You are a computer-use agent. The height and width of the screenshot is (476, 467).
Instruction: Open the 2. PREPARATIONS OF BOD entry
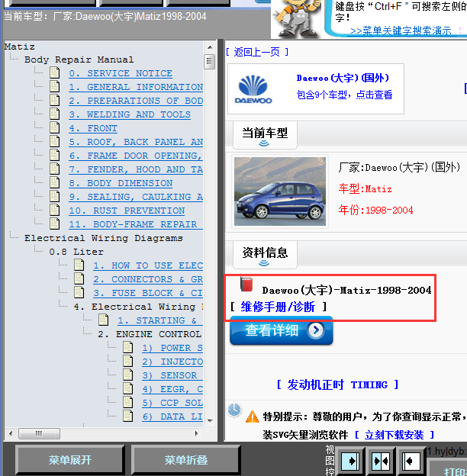tap(136, 101)
